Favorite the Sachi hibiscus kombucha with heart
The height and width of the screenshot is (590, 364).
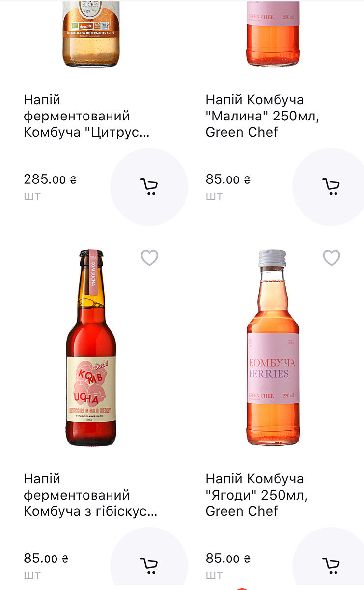click(149, 258)
